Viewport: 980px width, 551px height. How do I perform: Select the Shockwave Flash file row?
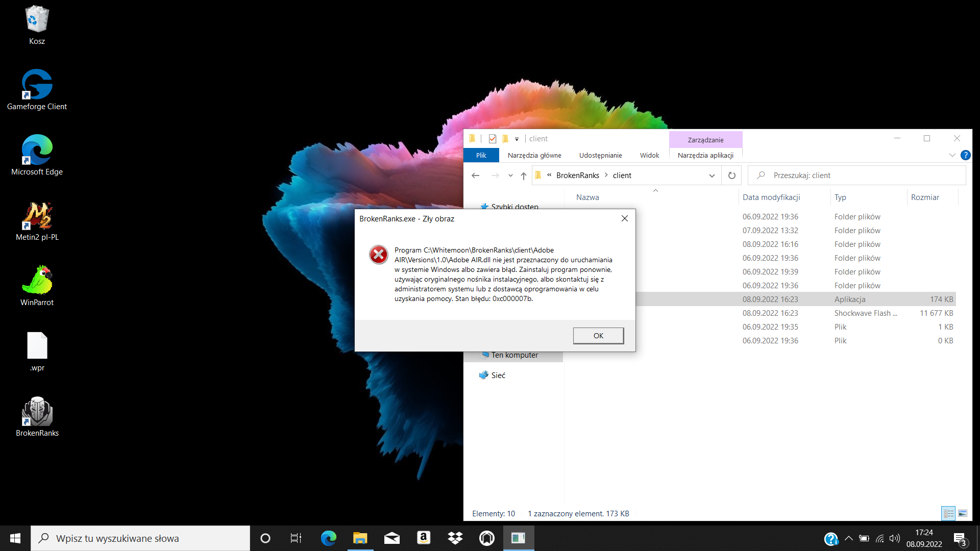[x=795, y=313]
